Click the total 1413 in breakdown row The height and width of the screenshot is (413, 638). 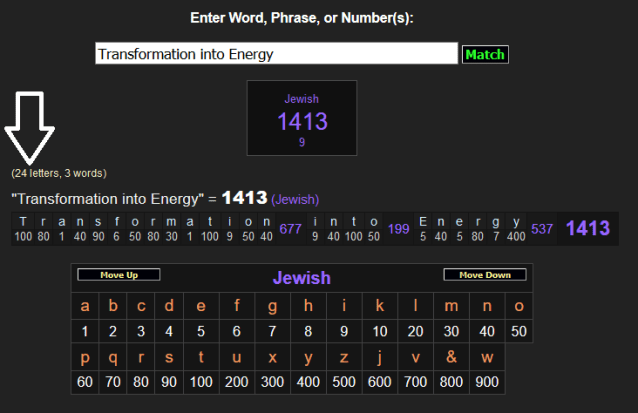tap(587, 228)
